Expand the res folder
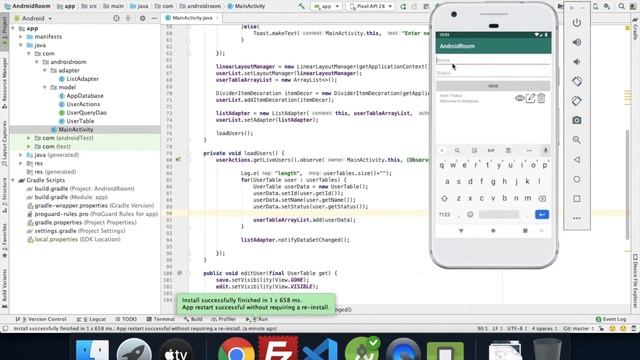The image size is (640, 360). tap(21, 163)
